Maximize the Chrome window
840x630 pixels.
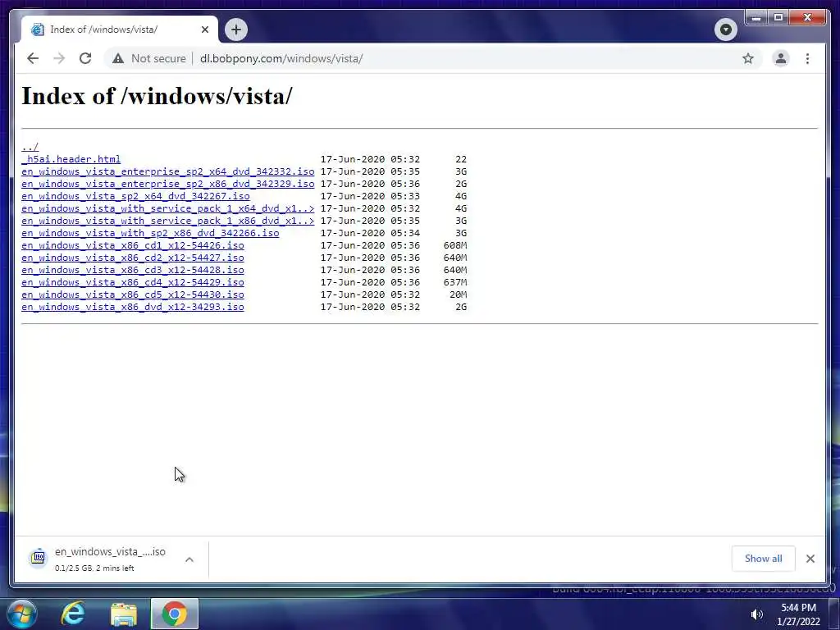[x=778, y=18]
